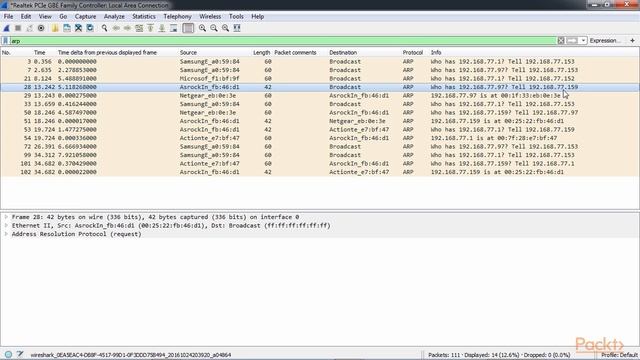Viewport: 640px width, 360px height.
Task: Open the Telephony menu
Action: pyautogui.click(x=177, y=16)
